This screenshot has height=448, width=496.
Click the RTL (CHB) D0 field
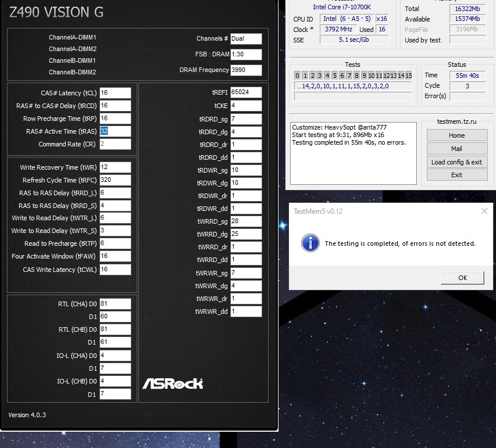[115, 329]
